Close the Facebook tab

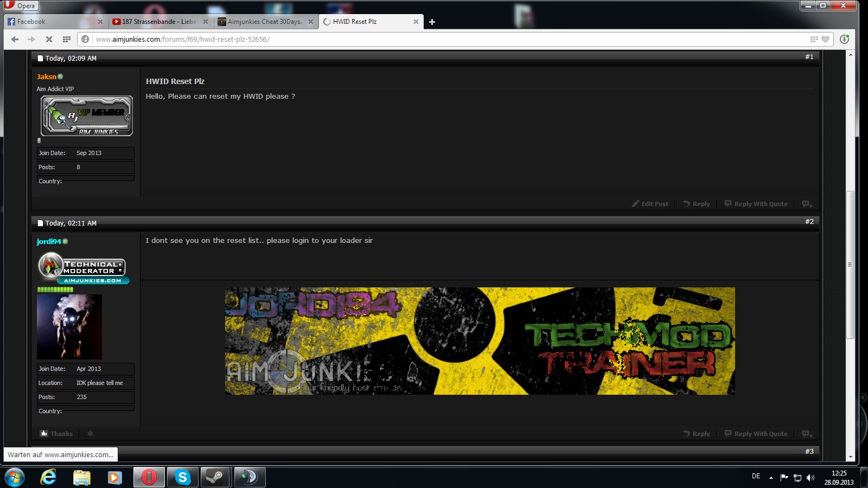click(100, 22)
